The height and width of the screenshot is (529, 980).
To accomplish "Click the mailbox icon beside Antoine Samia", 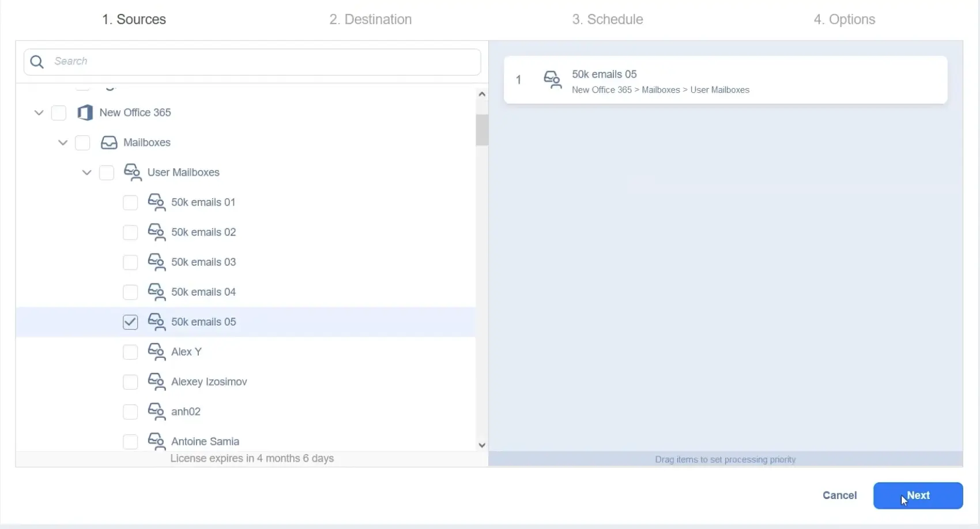I will [x=157, y=441].
